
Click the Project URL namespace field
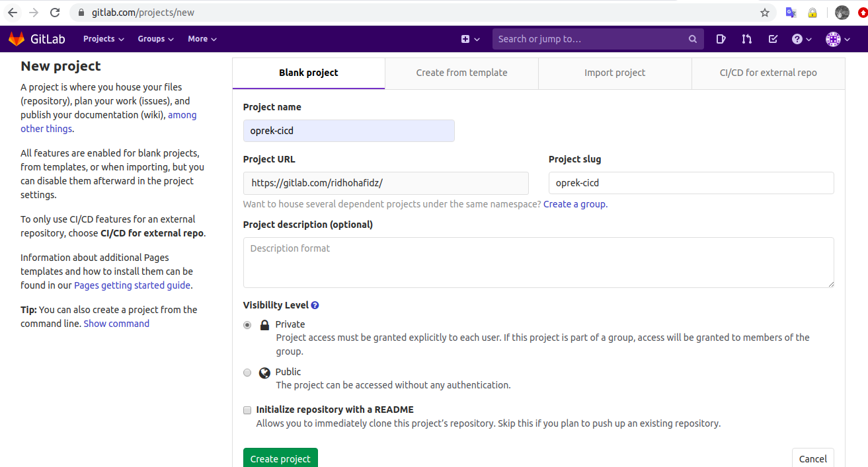coord(386,183)
